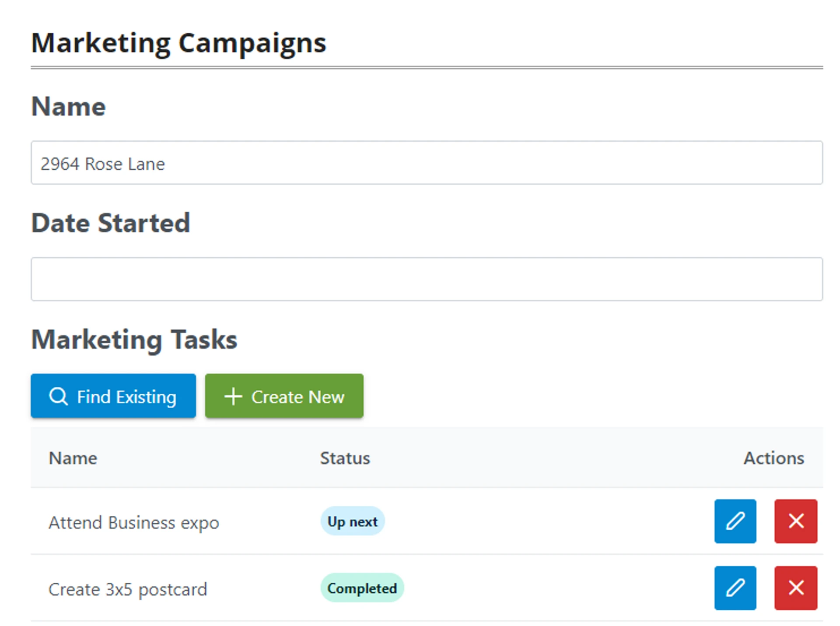Select the Completed status badge
This screenshot has height=626, width=840.
pos(362,588)
